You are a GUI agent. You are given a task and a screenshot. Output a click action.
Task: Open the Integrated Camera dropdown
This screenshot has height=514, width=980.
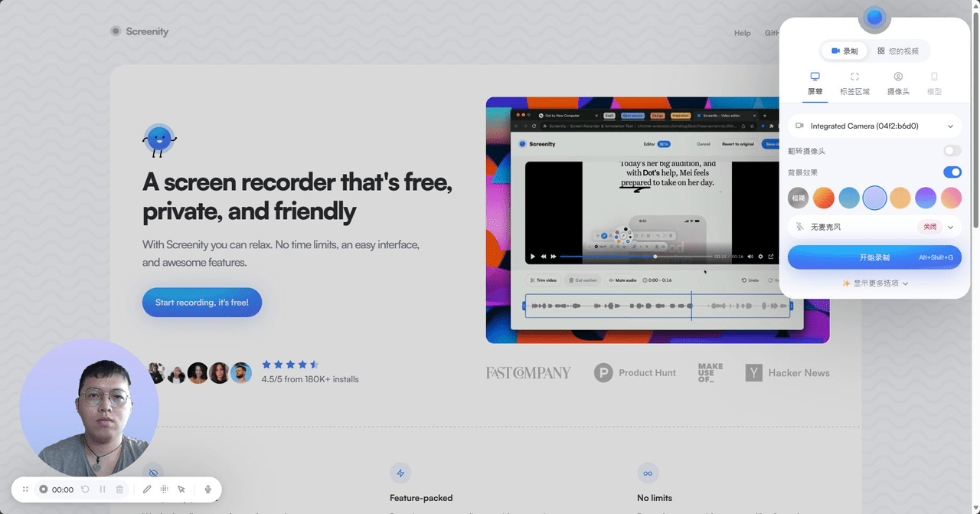[874, 126]
